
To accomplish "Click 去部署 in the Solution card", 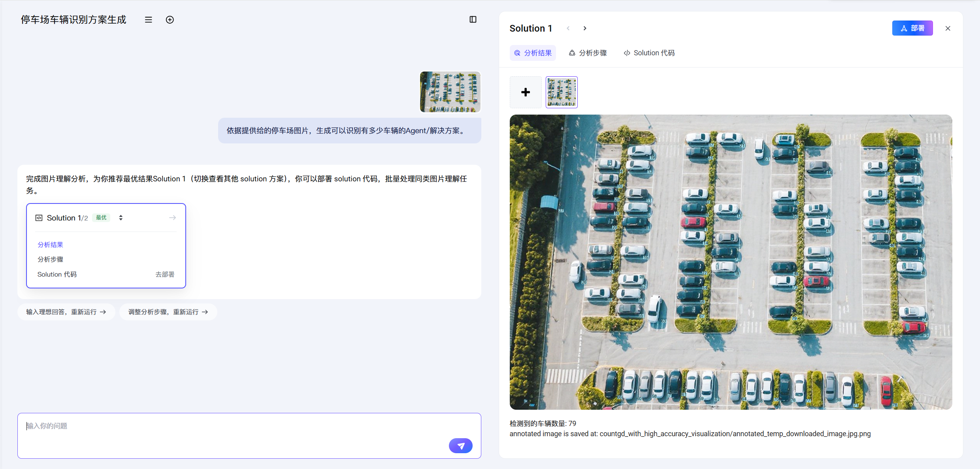I will (164, 274).
